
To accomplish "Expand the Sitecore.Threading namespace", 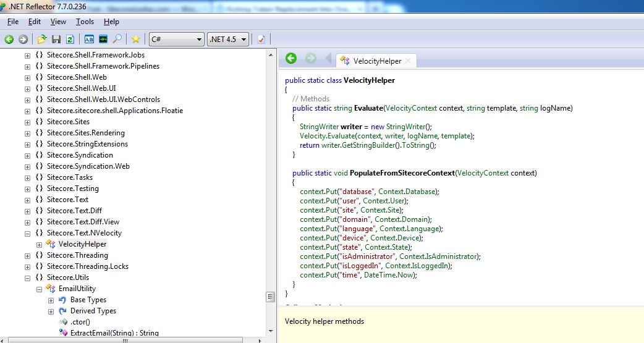I will (27, 256).
